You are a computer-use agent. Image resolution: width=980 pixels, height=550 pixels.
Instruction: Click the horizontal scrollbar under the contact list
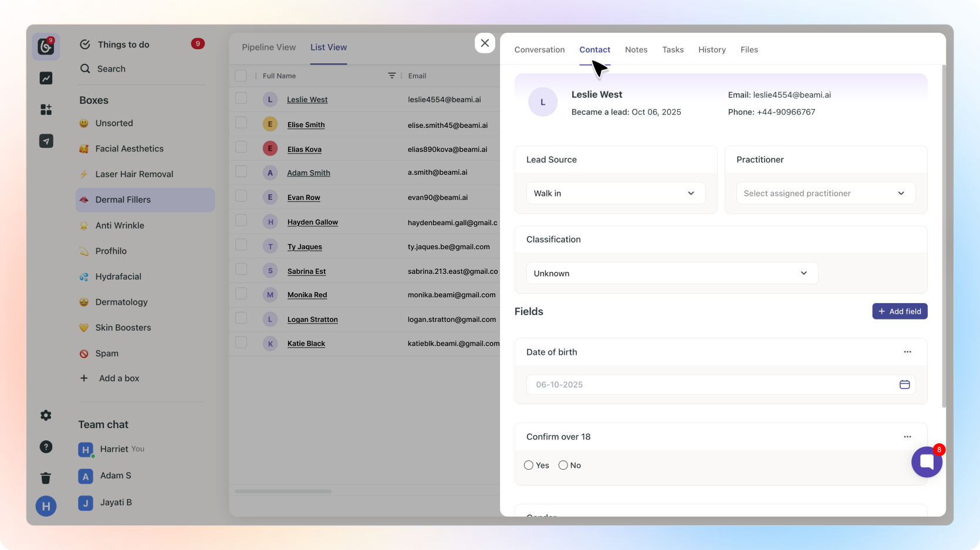pyautogui.click(x=283, y=491)
